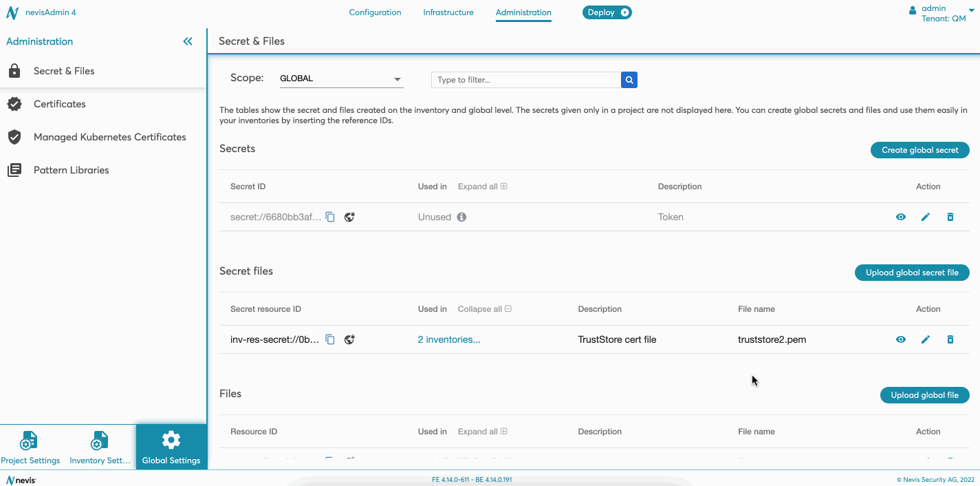Edit the TrustStore cert file entry
Screen dimensions: 980x486
click(926, 339)
